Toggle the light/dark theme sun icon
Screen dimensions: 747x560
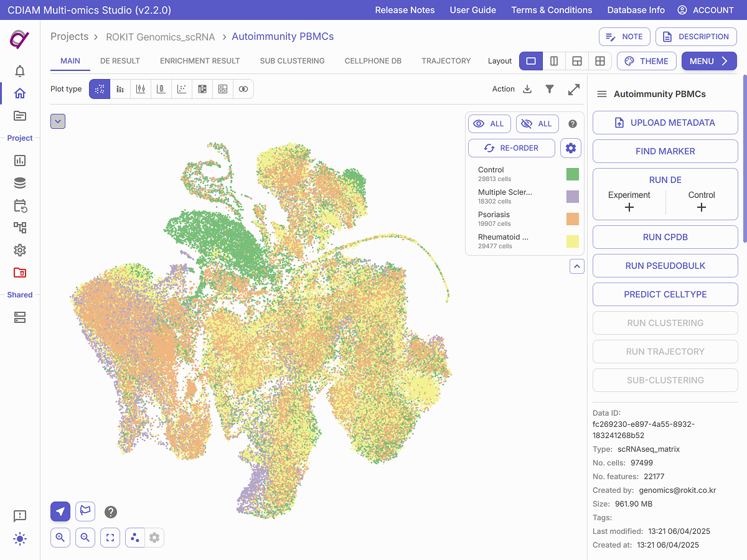click(x=20, y=539)
